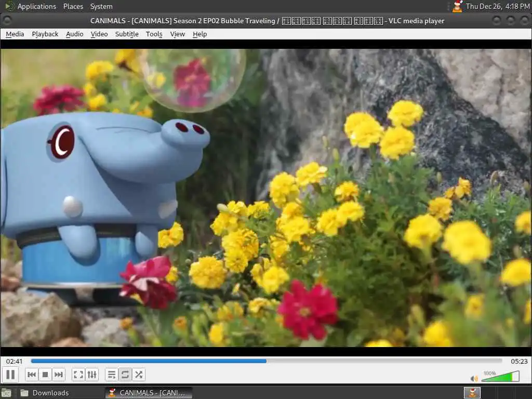Open window menu button in title bar

coord(7,21)
